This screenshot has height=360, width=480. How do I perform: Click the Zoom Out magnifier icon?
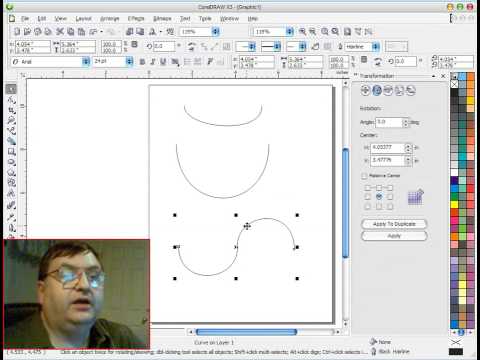[312, 32]
